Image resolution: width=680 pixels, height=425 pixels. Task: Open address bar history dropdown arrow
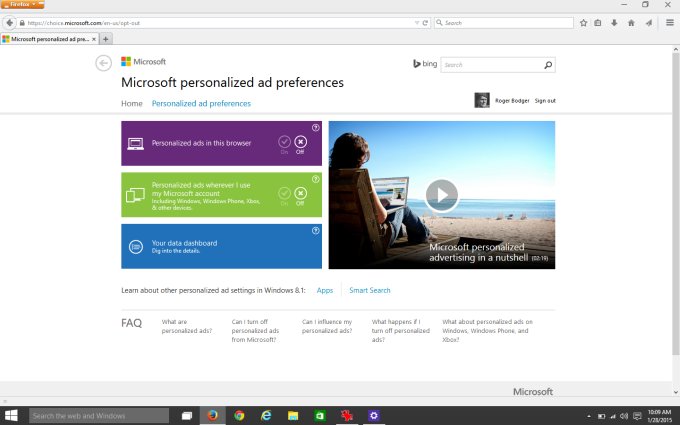(x=417, y=23)
